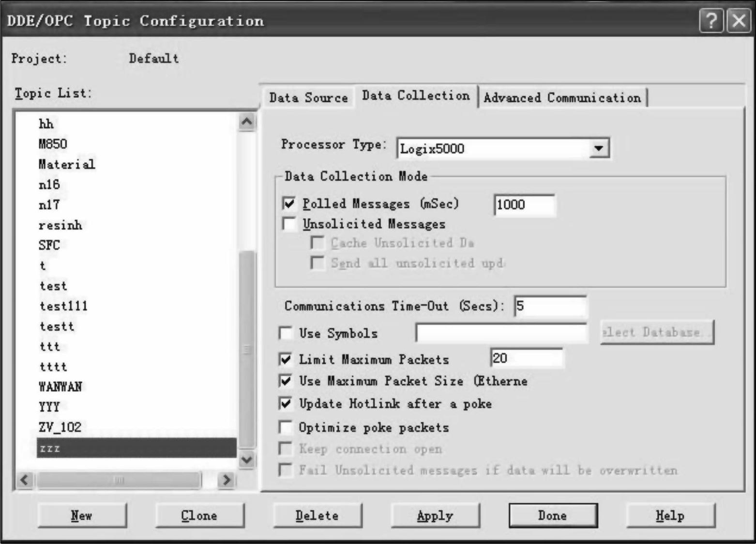Screen dimensions: 756x544
Task: Open the Advanced Communication tab
Action: [562, 98]
